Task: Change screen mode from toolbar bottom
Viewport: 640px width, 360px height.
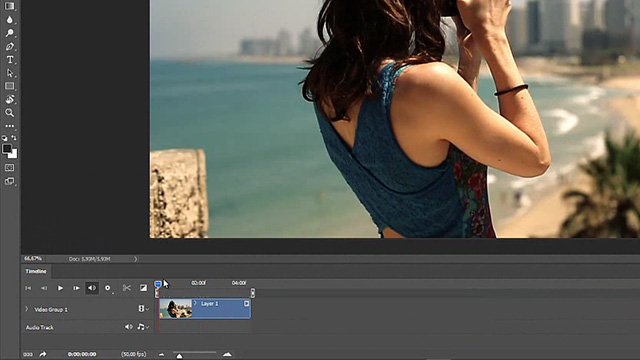Action: click(9, 181)
